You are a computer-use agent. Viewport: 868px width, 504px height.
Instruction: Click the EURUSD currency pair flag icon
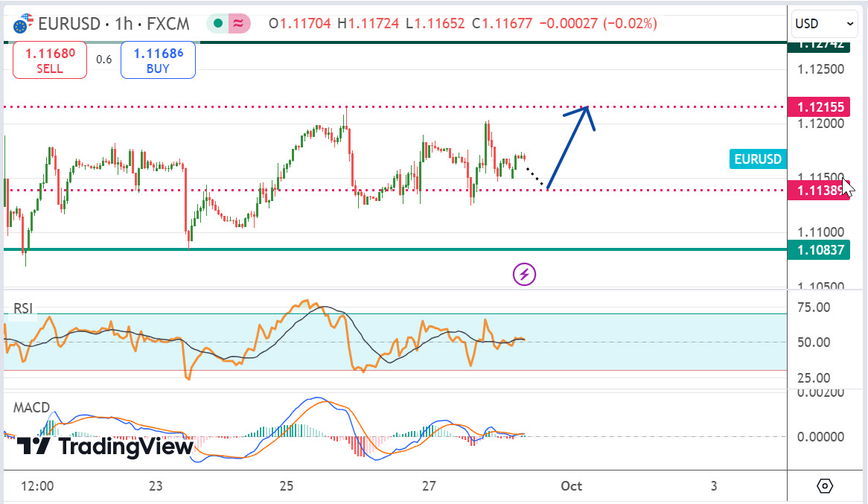coord(23,24)
